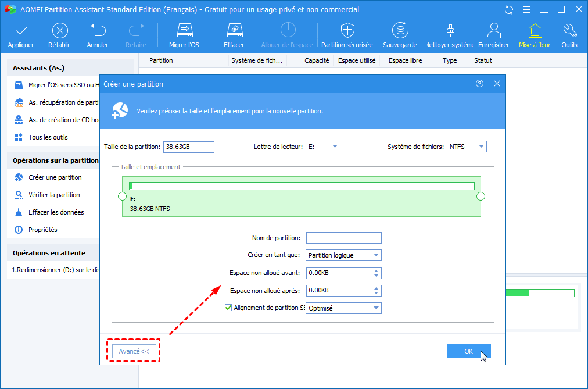
Task: Select Vérifier la partition in sidebar
Action: pyautogui.click(x=47, y=195)
